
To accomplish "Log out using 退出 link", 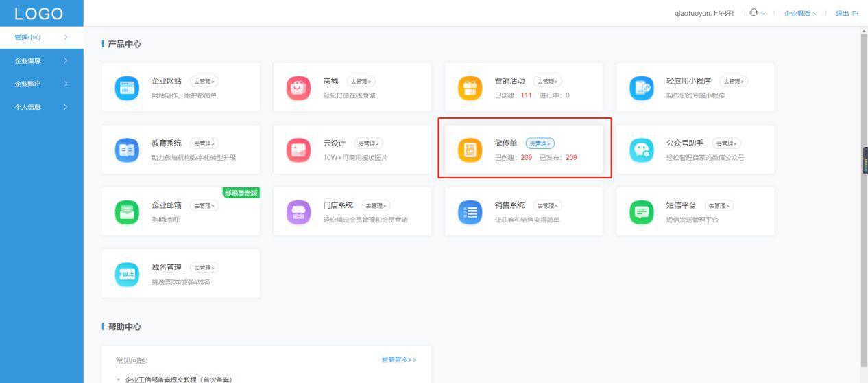I will 846,14.
